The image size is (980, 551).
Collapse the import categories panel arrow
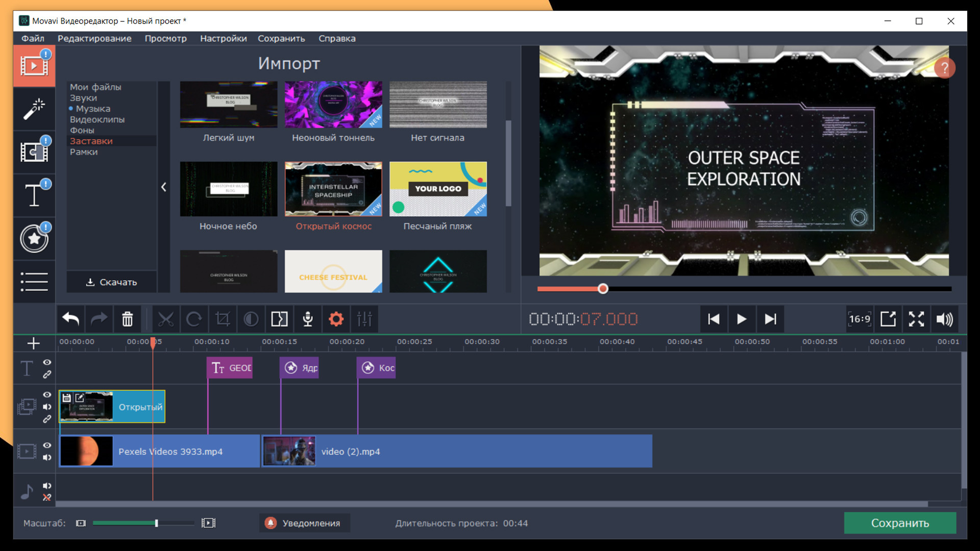tap(164, 187)
